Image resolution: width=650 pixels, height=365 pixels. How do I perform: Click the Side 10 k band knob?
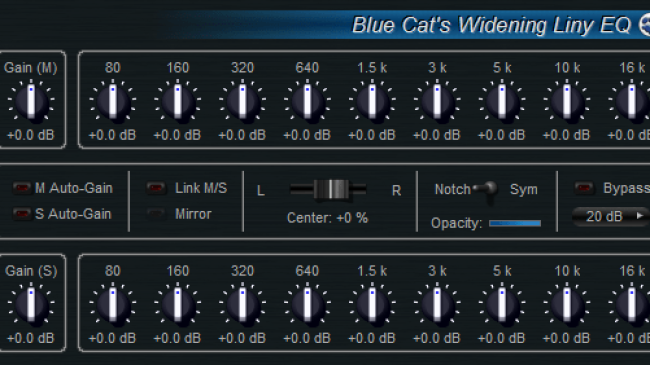(x=567, y=304)
